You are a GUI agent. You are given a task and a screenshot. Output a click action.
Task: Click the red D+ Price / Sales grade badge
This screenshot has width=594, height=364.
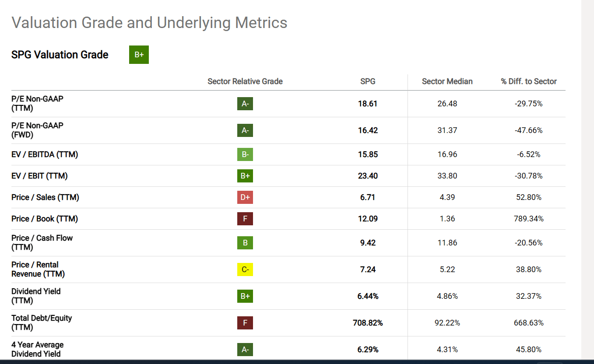click(x=245, y=197)
